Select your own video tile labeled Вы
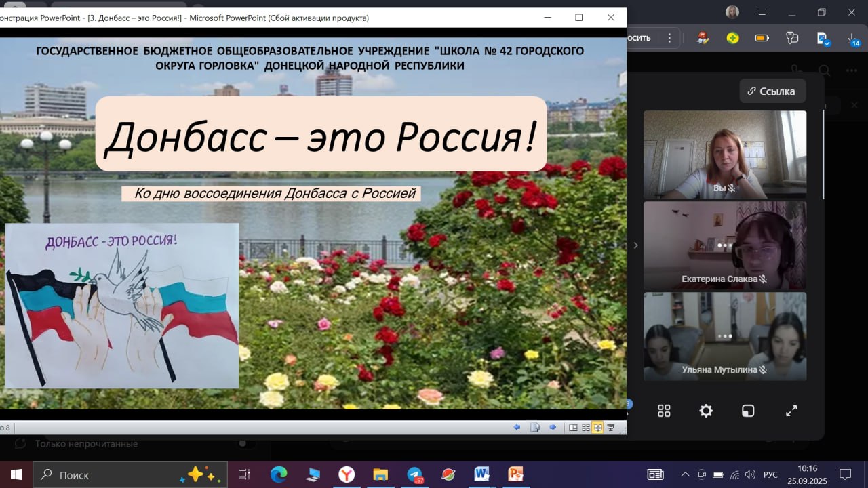Screen dimensions: 868x488 pos(725,155)
